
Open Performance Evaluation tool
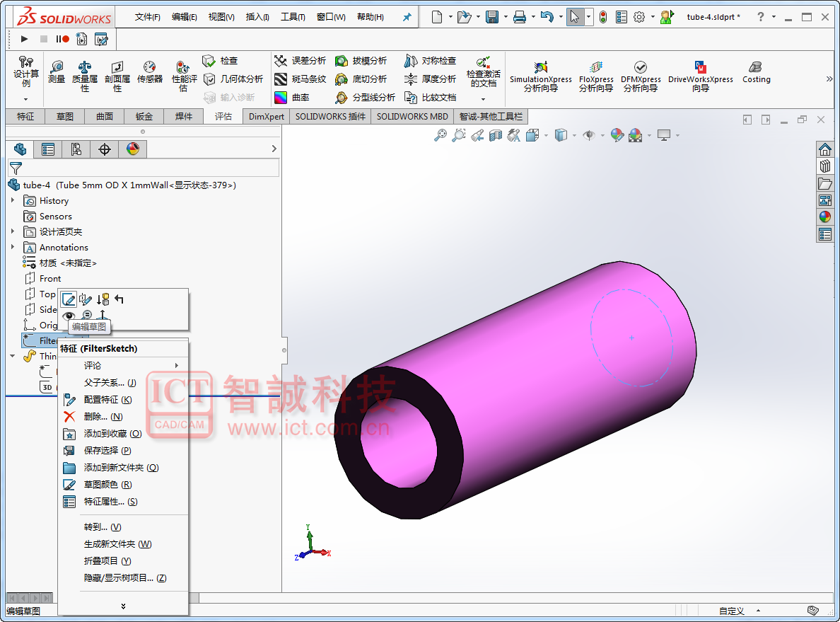184,77
